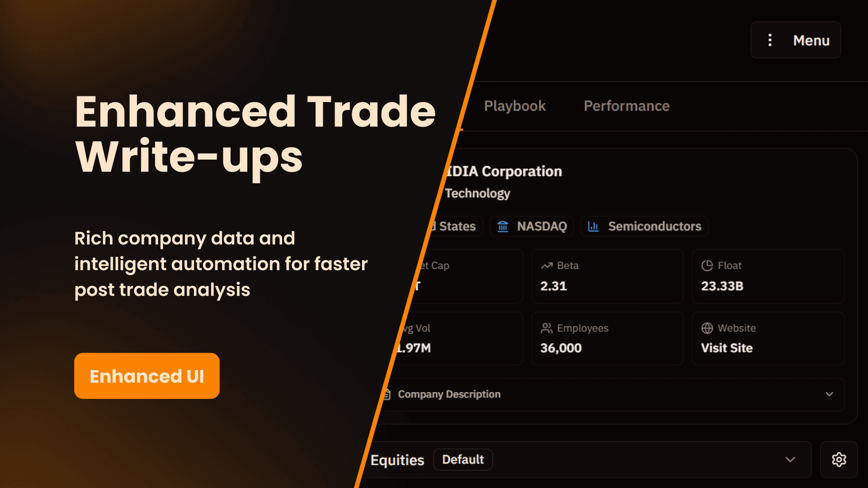
Task: Switch to the Playbook tab
Action: (x=515, y=106)
